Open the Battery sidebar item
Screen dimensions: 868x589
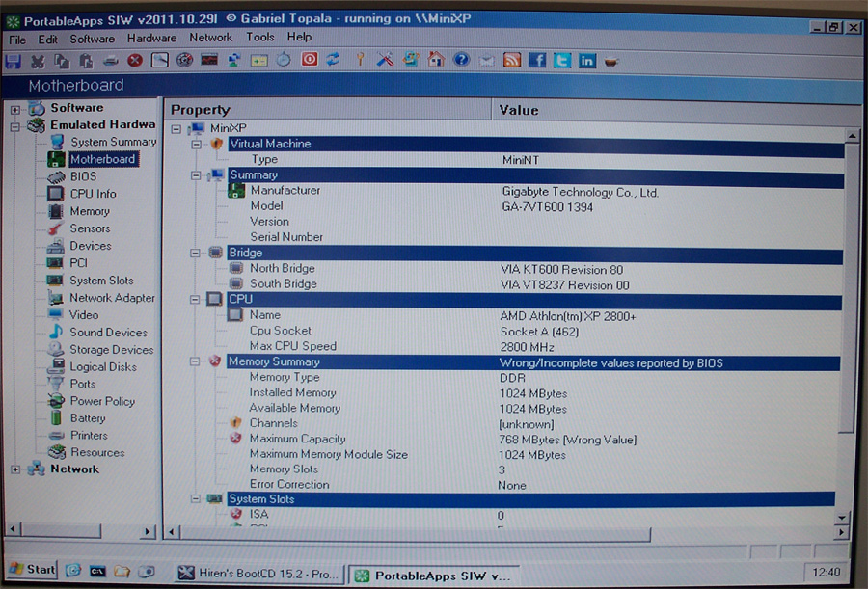click(88, 418)
